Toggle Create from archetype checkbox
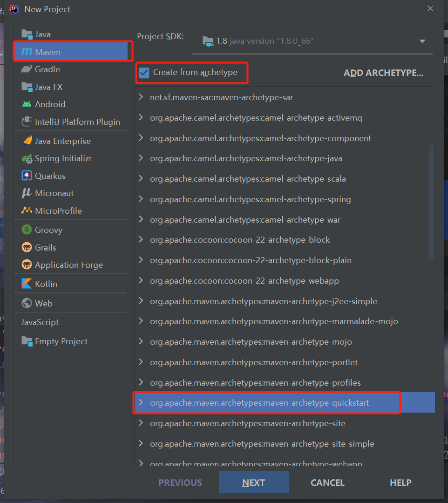This screenshot has height=503, width=448. tap(144, 73)
